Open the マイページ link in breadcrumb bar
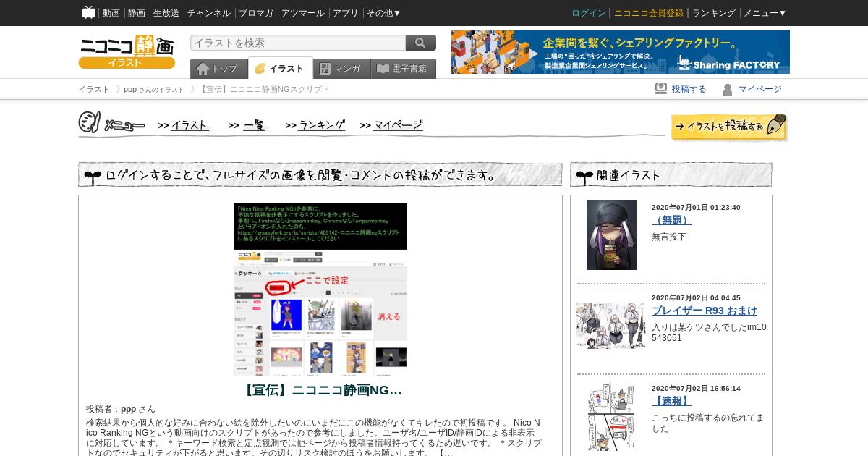Screen dimensions: 868x456 [x=759, y=89]
